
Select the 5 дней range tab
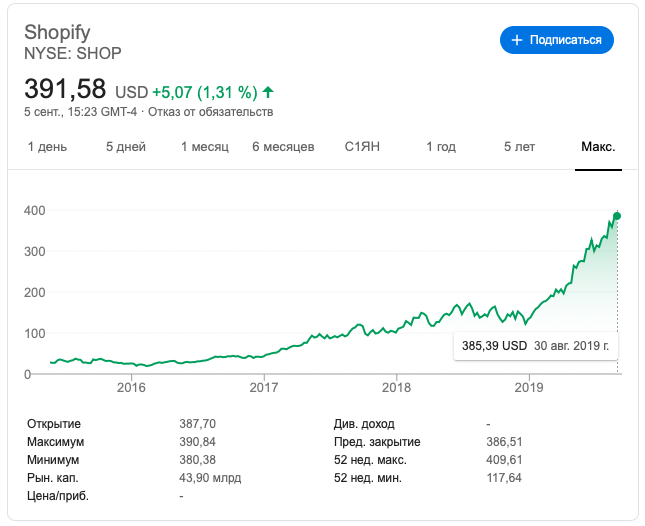[x=126, y=147]
